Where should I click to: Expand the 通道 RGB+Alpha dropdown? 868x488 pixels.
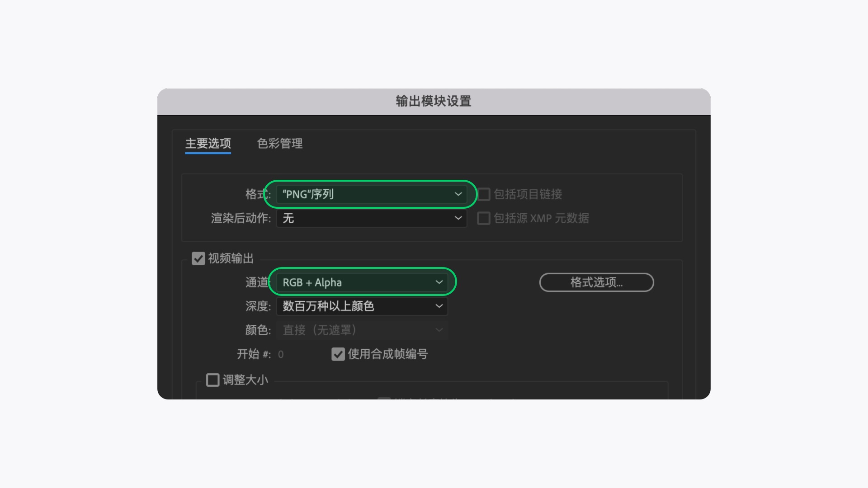pos(361,282)
